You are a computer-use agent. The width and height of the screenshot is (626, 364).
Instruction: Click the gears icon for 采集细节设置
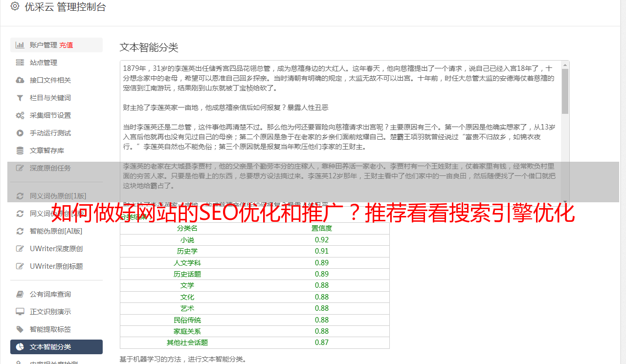tap(20, 115)
